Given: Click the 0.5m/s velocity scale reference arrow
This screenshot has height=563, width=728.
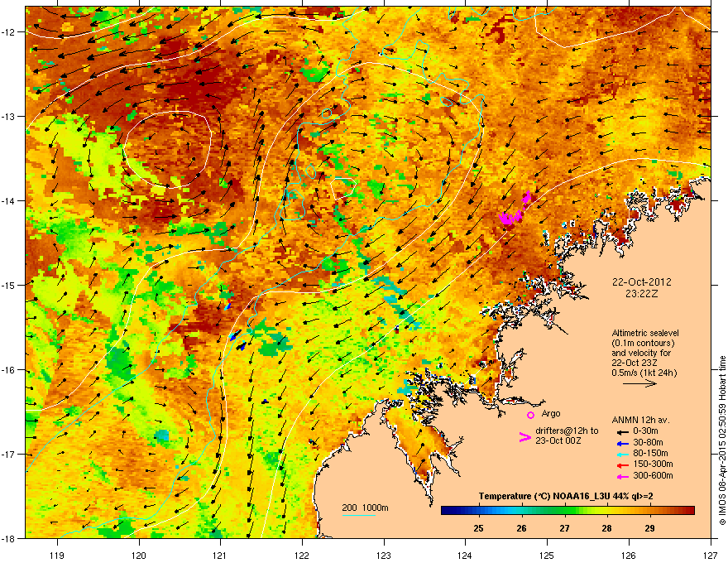Looking at the screenshot, I should pos(639,383).
